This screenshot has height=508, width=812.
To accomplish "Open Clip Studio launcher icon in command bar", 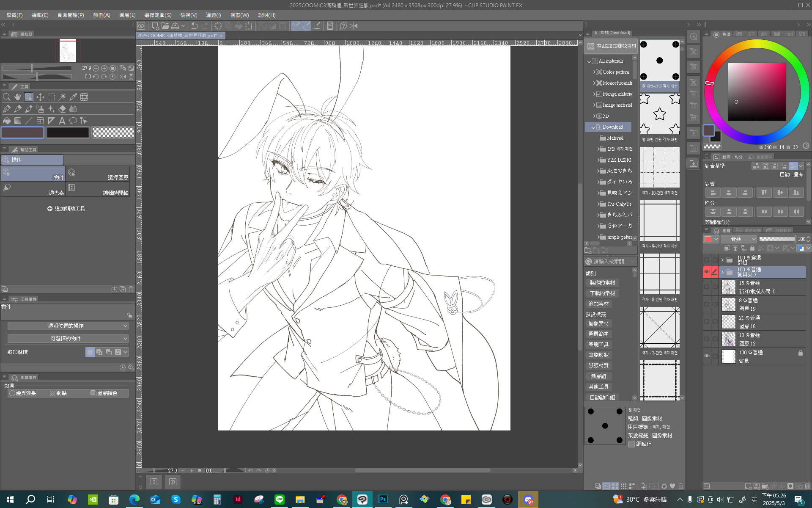I will [141, 26].
